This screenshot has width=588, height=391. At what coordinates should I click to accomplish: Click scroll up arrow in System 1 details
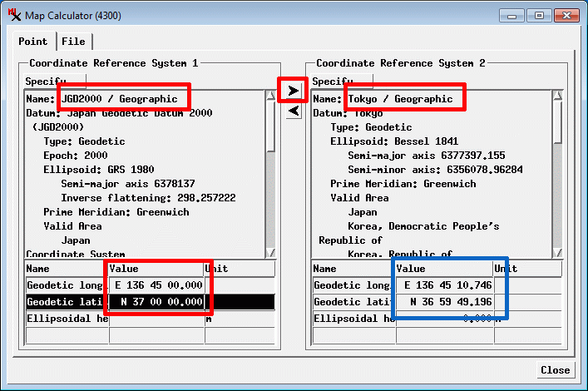(x=271, y=96)
